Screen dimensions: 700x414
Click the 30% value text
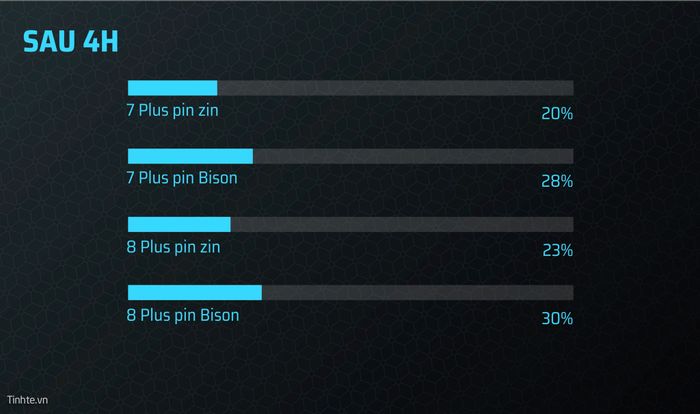coord(557,318)
